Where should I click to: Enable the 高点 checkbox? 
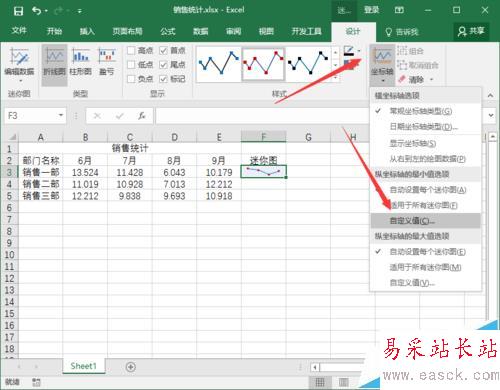tap(131, 51)
